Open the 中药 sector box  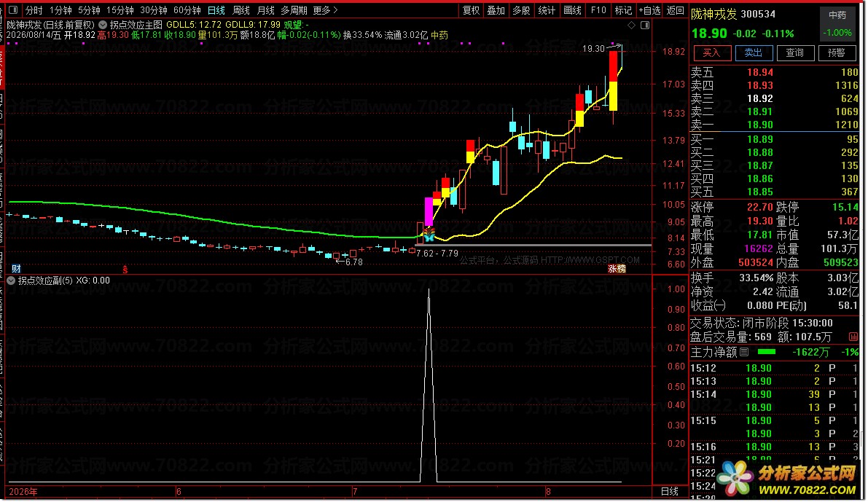(837, 24)
